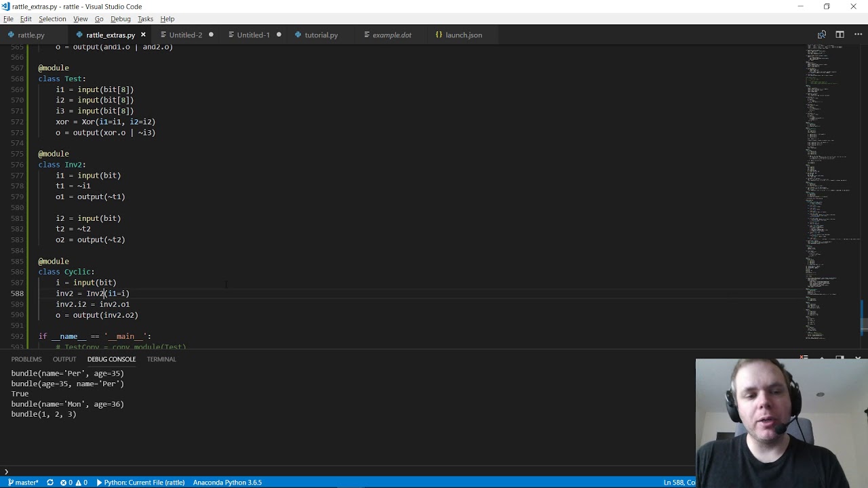This screenshot has height=488, width=868.
Task: Click the unsaved dot on Untitled-2 tab
Action: tap(211, 35)
